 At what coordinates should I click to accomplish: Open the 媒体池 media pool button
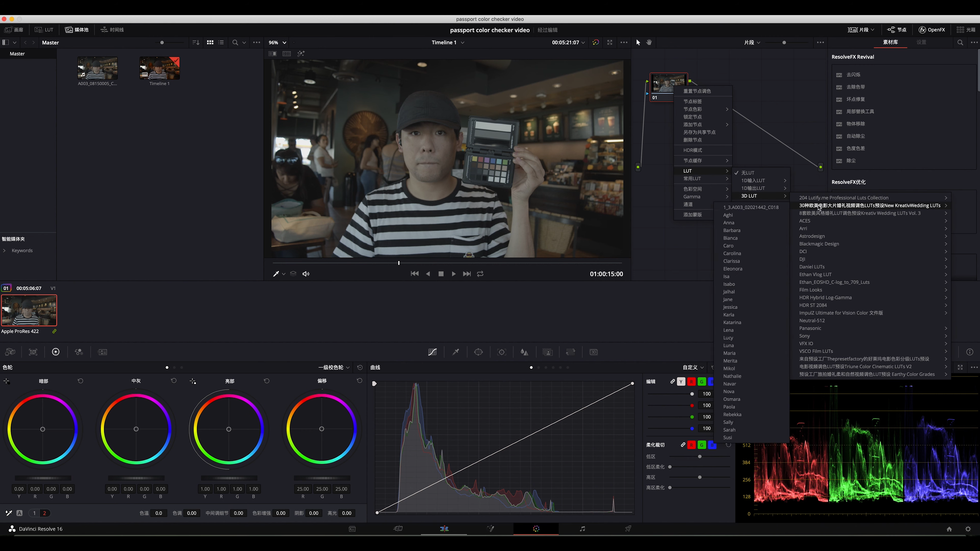pyautogui.click(x=77, y=30)
